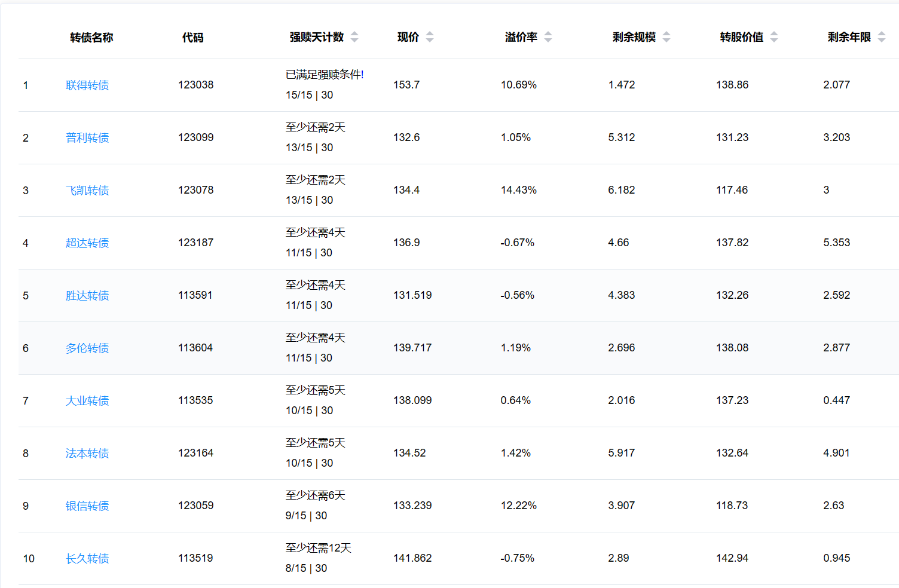
Task: Toggle the 剩余规模 sort arrows
Action: tap(666, 37)
